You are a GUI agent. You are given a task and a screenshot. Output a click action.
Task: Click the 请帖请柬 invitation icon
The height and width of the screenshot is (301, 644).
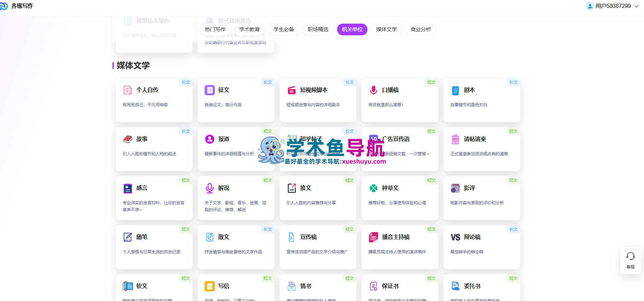click(x=455, y=139)
